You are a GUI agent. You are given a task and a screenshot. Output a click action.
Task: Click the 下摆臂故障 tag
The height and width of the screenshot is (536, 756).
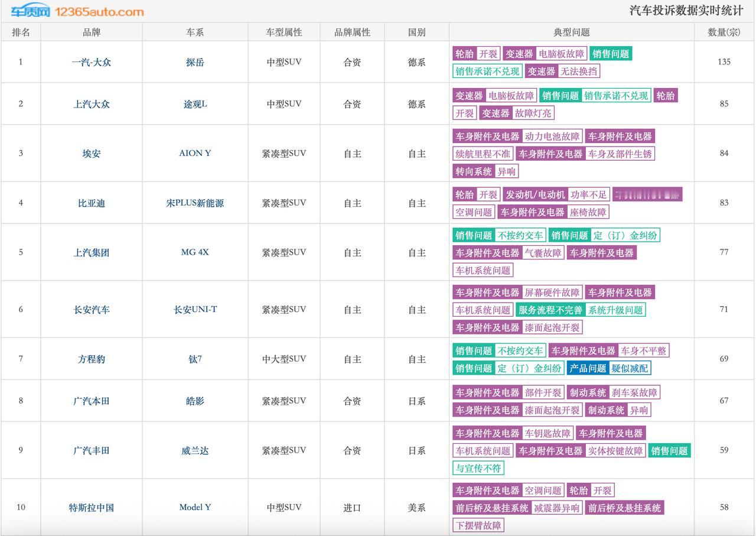point(478,525)
